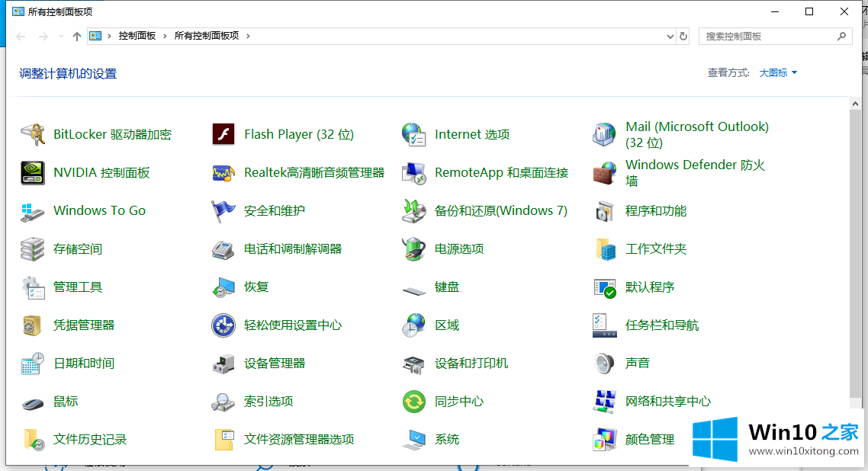Open the 恢复 icon
Screen dimensions: 868x471
pyautogui.click(x=223, y=287)
